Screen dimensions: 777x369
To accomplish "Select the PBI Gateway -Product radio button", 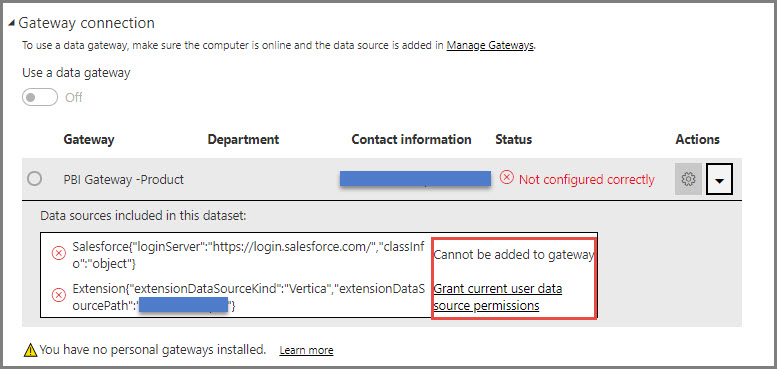I will tap(34, 179).
